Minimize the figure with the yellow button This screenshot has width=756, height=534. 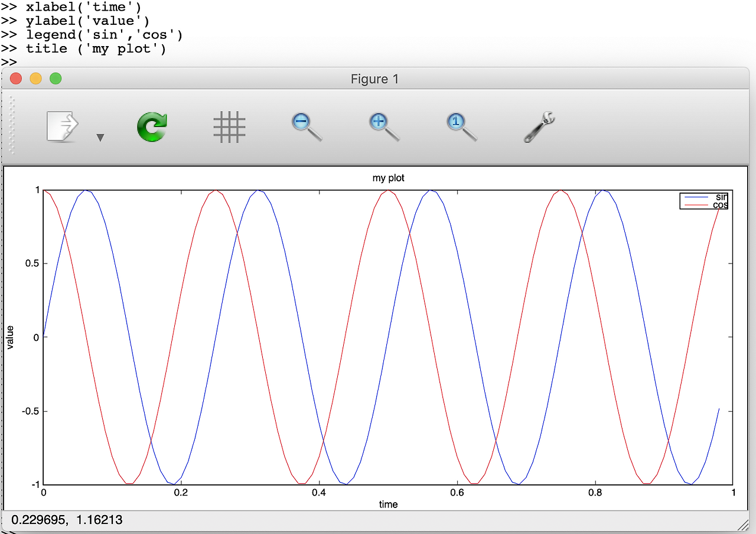35,77
